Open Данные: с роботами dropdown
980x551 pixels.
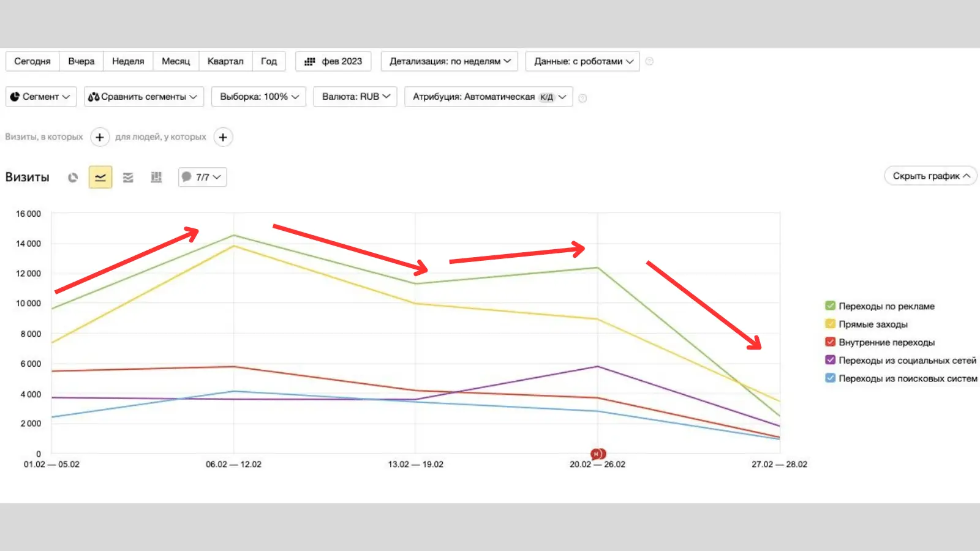pyautogui.click(x=582, y=61)
